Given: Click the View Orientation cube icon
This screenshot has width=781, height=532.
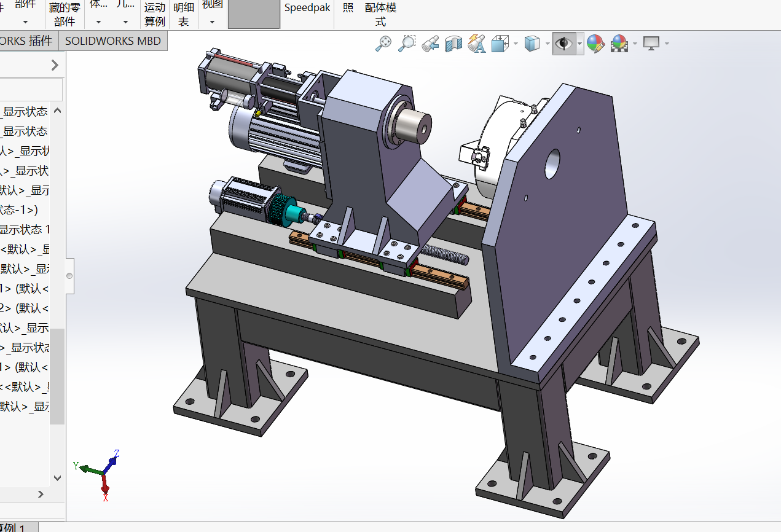Looking at the screenshot, I should click(500, 43).
